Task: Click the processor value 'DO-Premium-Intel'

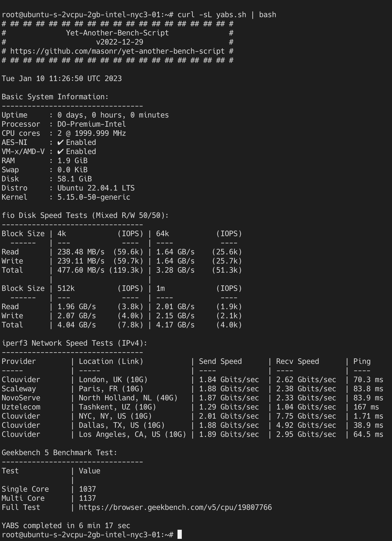Action: 91,124
